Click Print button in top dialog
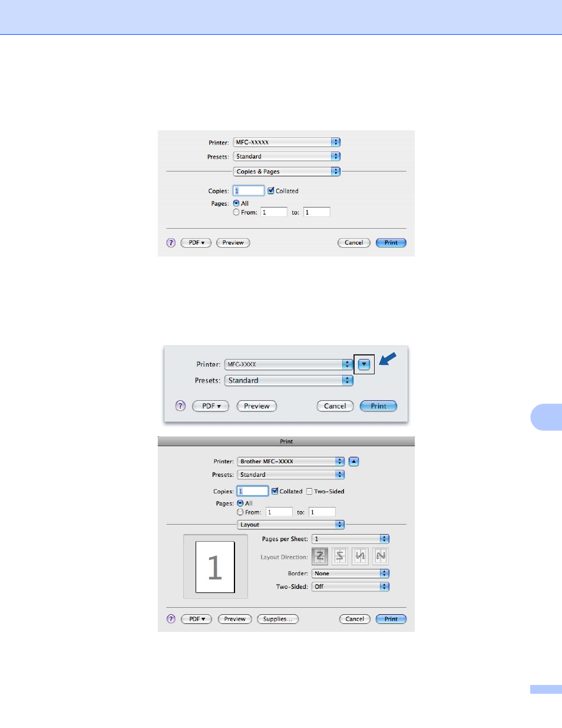 [391, 243]
